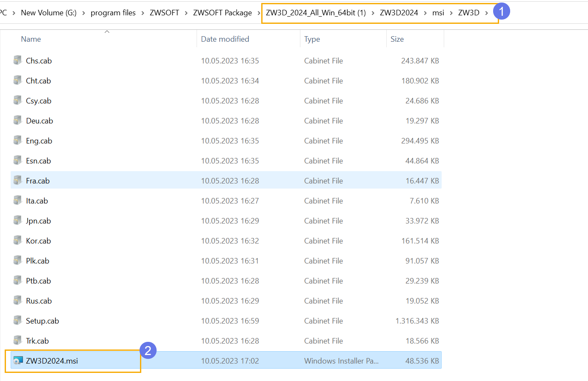
Task: Expand chevron after New Volume (G:)
Action: [83, 13]
